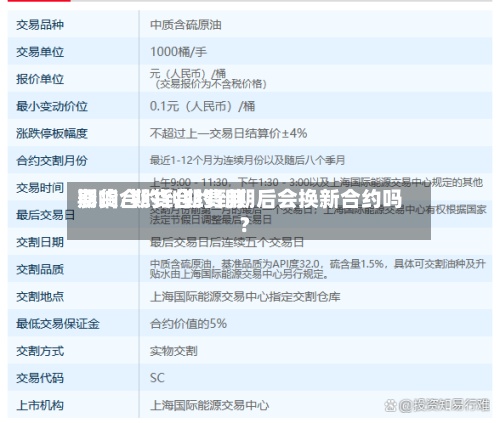Click the 合约交割月份 label
Viewport: 500px width, 423px height.
[x=52, y=161]
